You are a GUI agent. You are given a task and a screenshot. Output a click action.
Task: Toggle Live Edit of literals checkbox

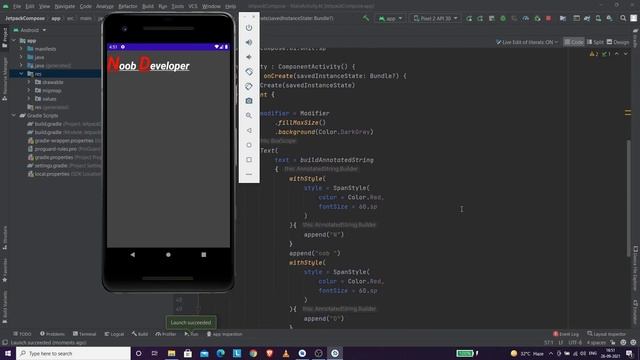tap(498, 42)
